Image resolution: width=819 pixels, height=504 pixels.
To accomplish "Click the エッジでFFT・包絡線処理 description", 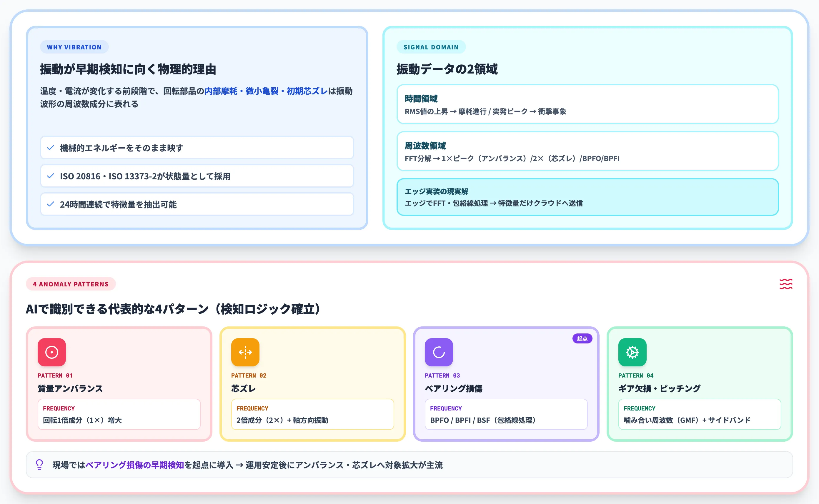I will coord(494,203).
